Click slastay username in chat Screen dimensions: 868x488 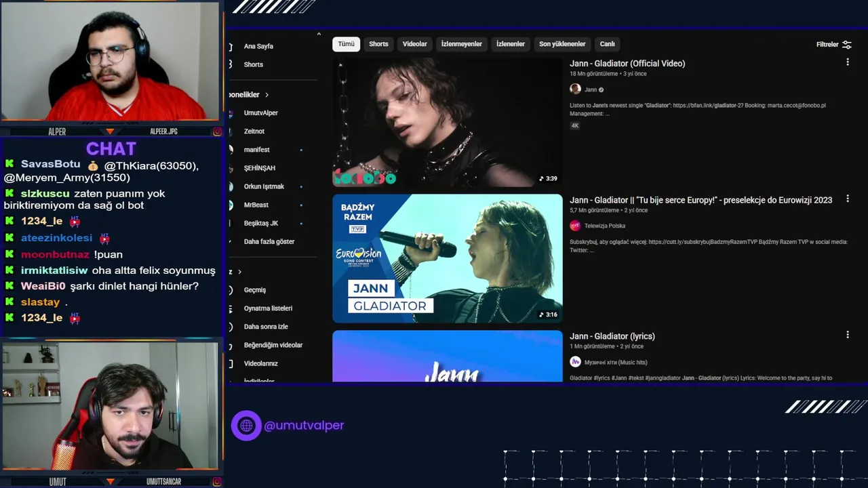coord(41,302)
